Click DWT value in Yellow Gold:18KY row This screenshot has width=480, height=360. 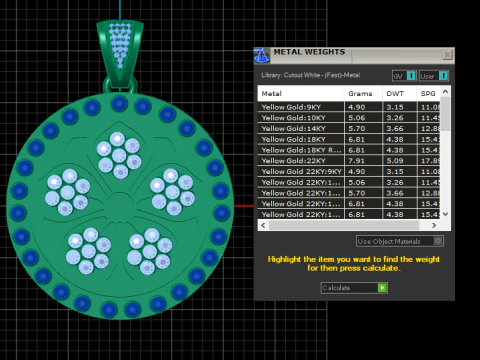(x=395, y=139)
